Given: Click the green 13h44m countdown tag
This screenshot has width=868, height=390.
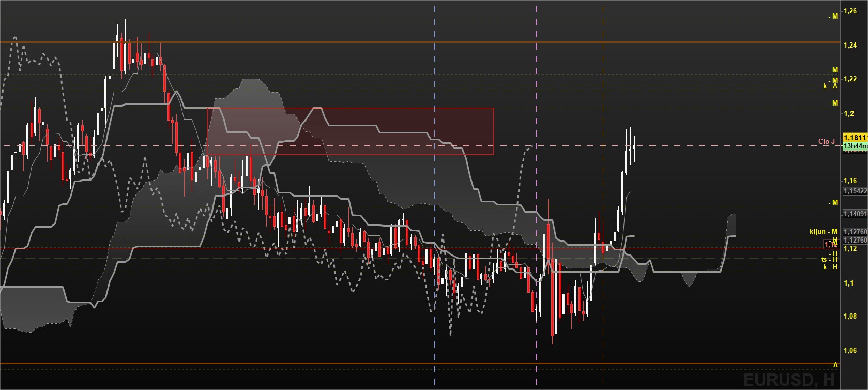Looking at the screenshot, I should tap(855, 146).
